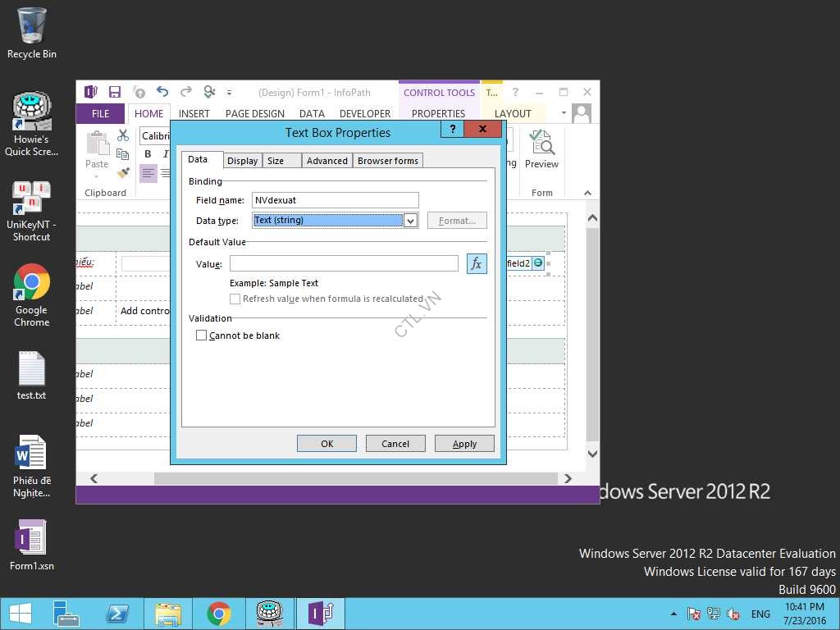
Task: Click the Format Painter brush icon
Action: click(123, 173)
